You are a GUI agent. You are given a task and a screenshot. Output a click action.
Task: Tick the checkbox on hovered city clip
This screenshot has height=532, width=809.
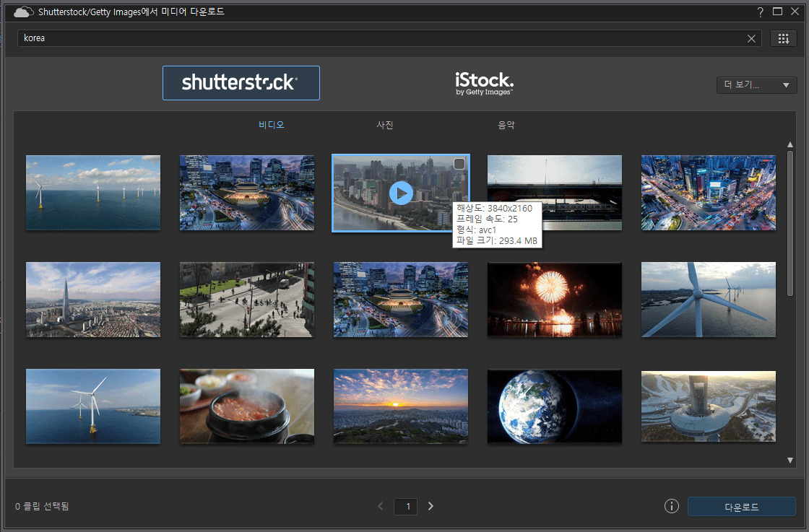[x=459, y=164]
